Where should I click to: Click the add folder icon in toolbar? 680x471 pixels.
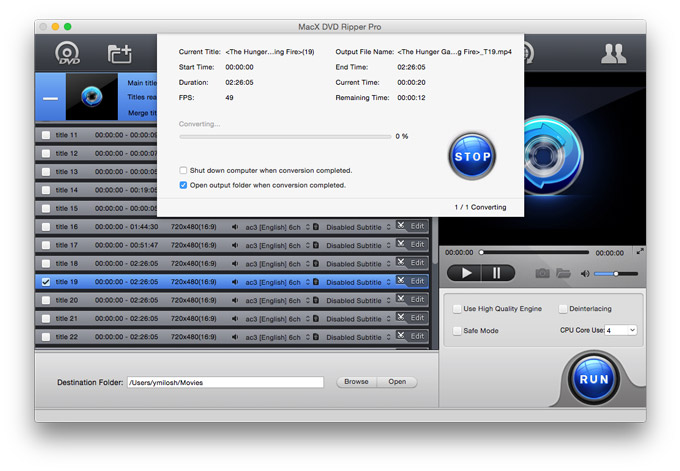(x=120, y=54)
